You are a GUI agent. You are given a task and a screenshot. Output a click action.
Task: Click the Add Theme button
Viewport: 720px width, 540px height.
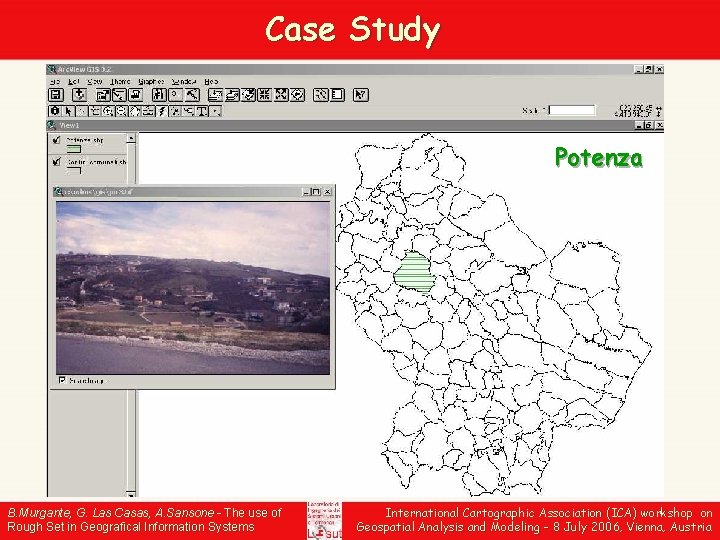click(x=80, y=95)
